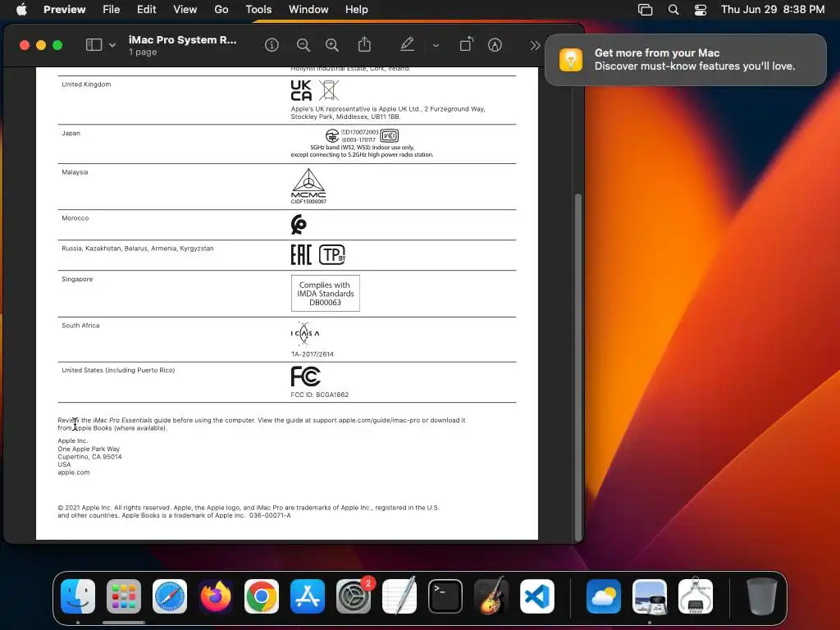
Task: Open the Tools menu
Action: (x=258, y=9)
